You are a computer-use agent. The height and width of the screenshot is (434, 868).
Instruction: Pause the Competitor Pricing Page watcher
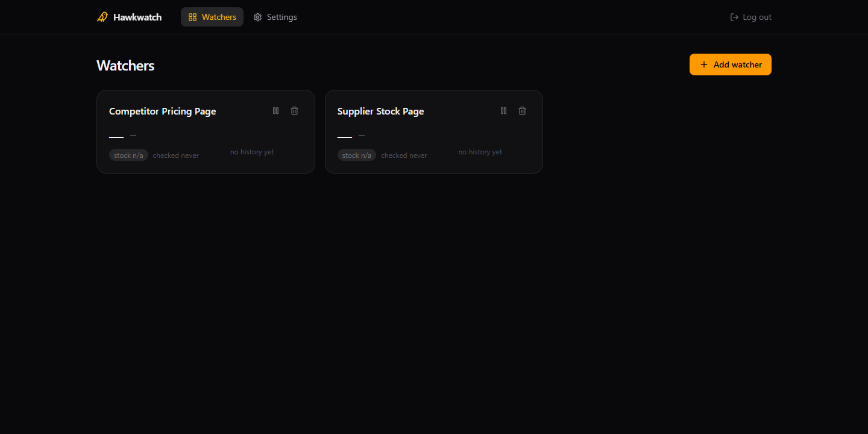pyautogui.click(x=275, y=111)
